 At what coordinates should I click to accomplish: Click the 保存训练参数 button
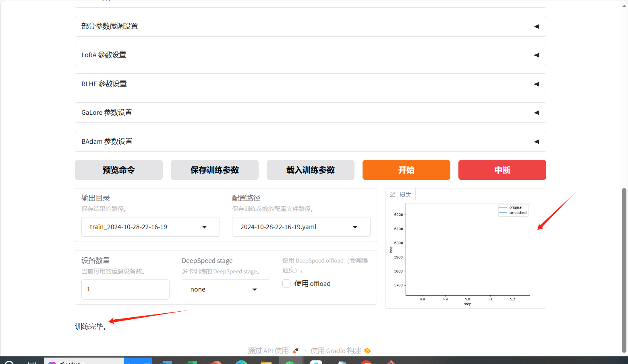pyautogui.click(x=214, y=170)
